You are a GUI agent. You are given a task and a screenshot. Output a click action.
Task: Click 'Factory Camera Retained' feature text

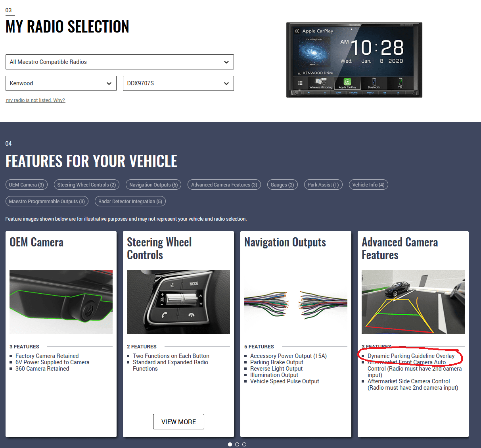[47, 356]
